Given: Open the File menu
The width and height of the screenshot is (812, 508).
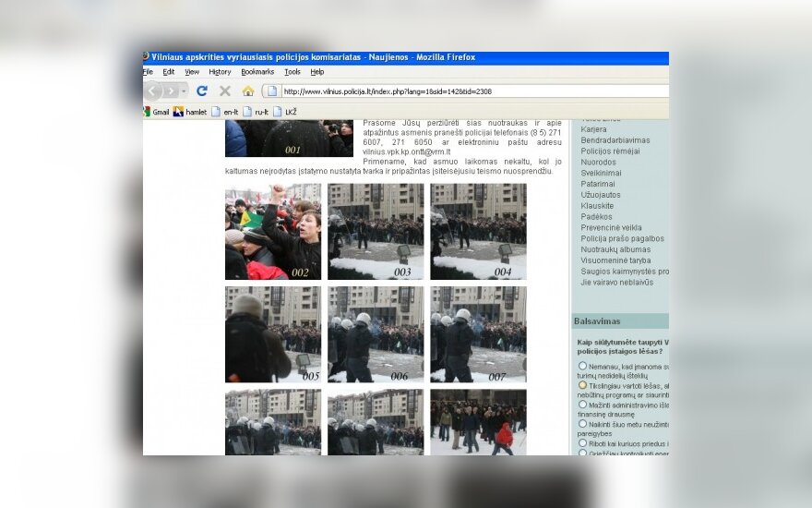Looking at the screenshot, I should pos(148,72).
